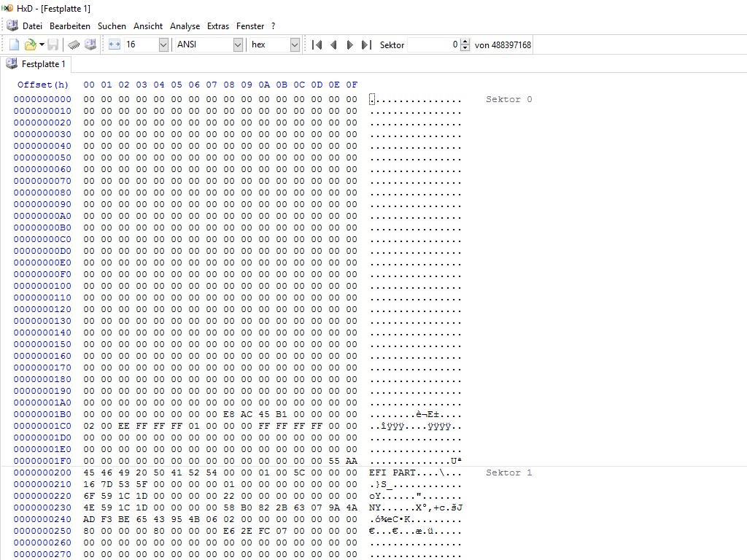This screenshot has height=560, width=747.
Task: Expand the arrow beside the Open icon
Action: pyautogui.click(x=42, y=44)
